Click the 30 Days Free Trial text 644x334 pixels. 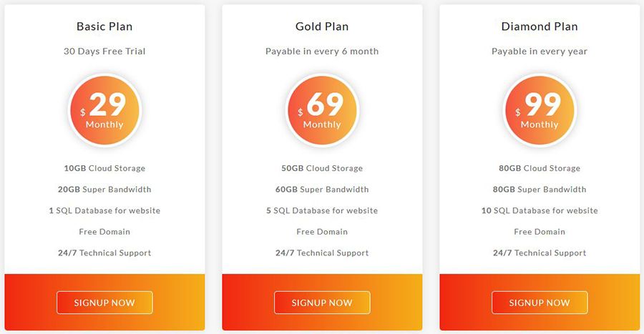tap(104, 51)
